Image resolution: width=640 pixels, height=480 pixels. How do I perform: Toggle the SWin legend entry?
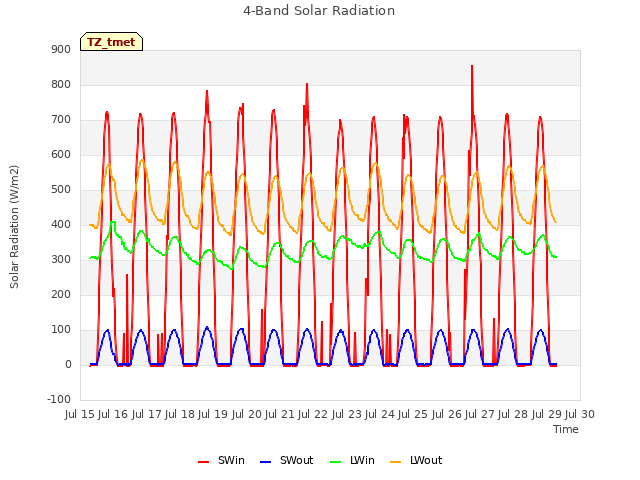tap(221, 460)
